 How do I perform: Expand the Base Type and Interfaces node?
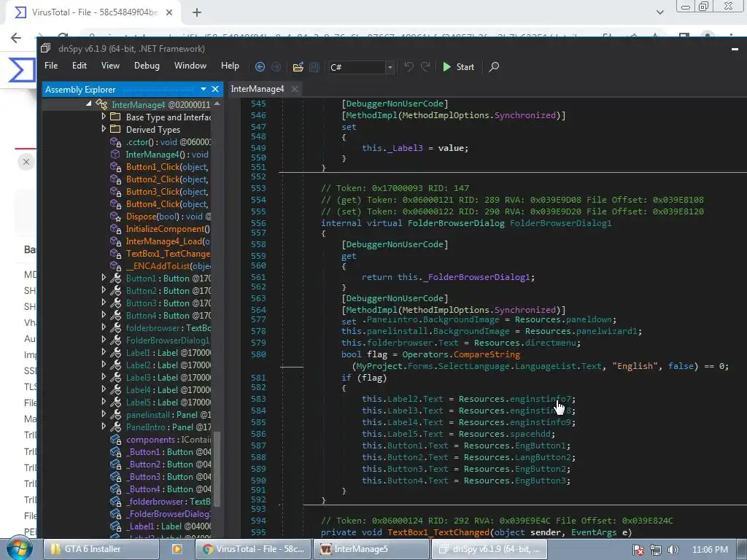(x=104, y=117)
